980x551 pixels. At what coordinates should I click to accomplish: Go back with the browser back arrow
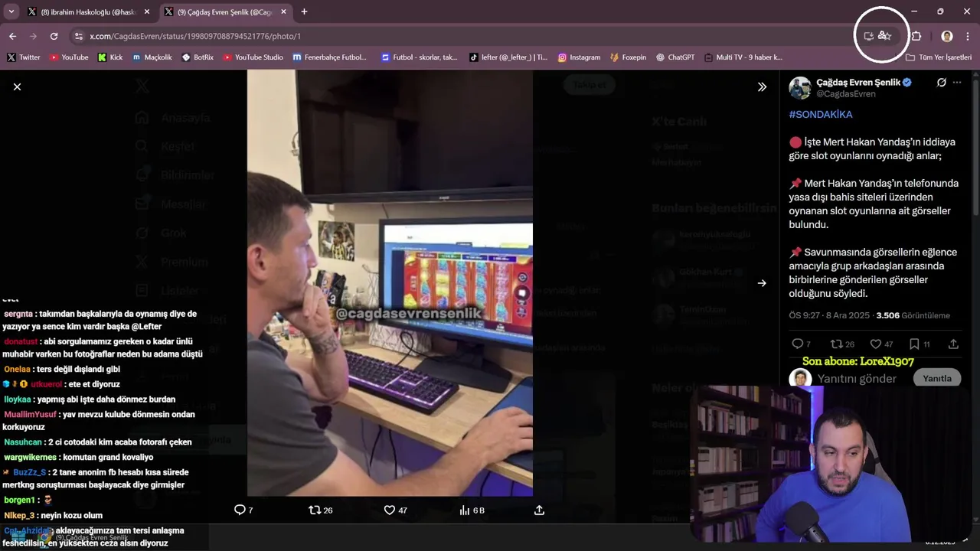coord(12,36)
